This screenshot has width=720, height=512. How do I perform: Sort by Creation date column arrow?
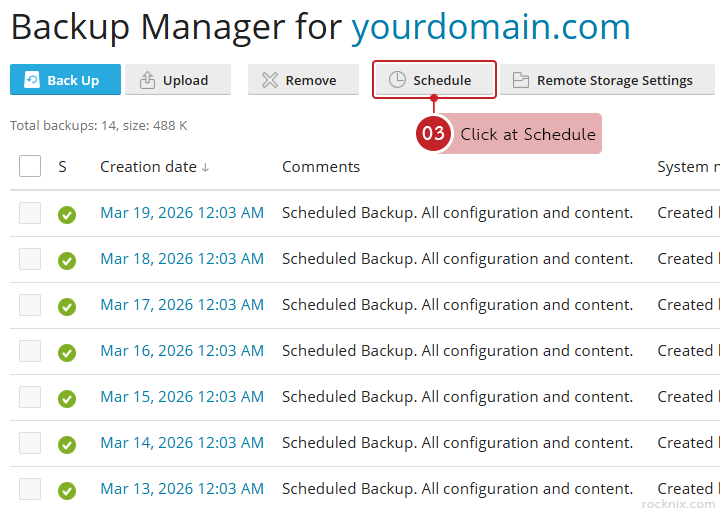pos(205,168)
